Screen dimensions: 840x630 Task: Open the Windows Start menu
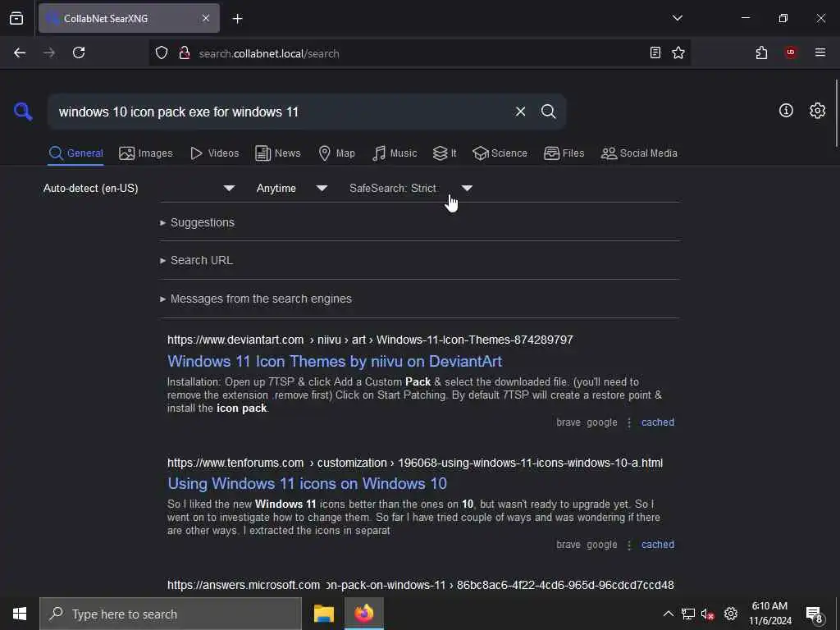tap(20, 614)
